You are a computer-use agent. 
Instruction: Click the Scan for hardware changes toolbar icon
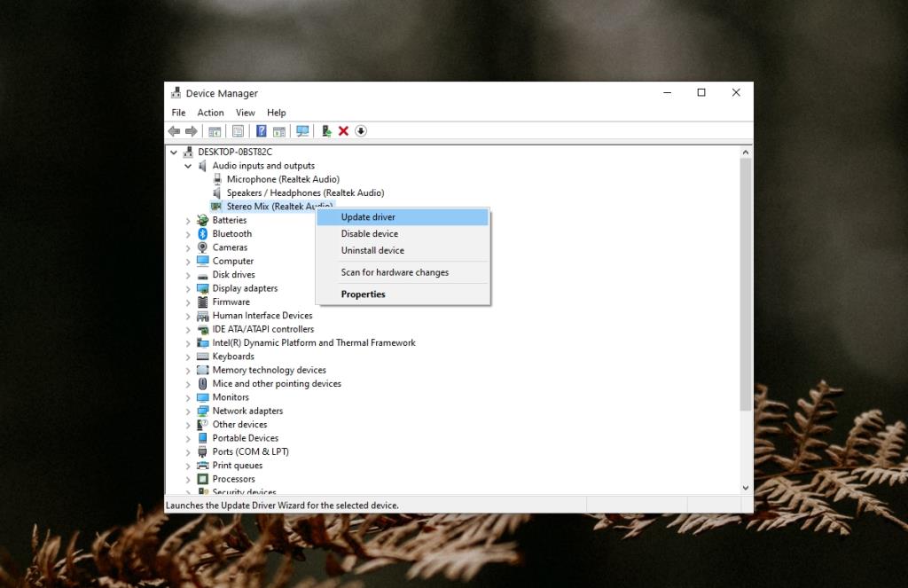click(x=304, y=130)
